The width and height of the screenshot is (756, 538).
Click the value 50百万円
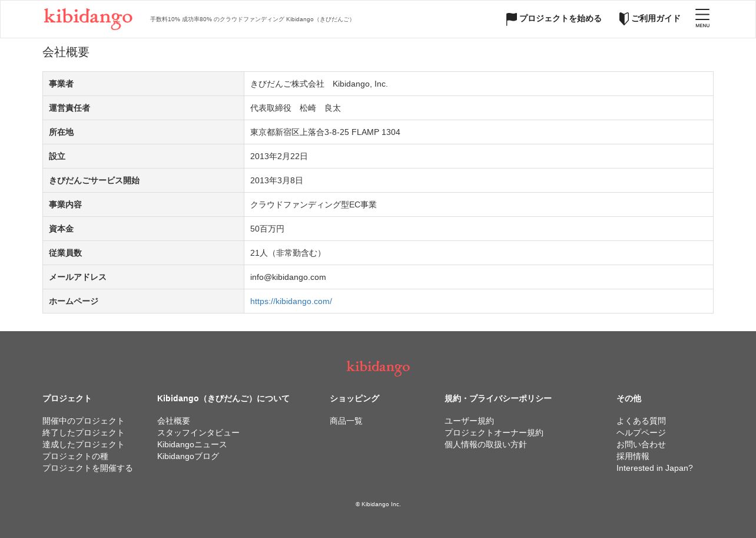(x=267, y=229)
